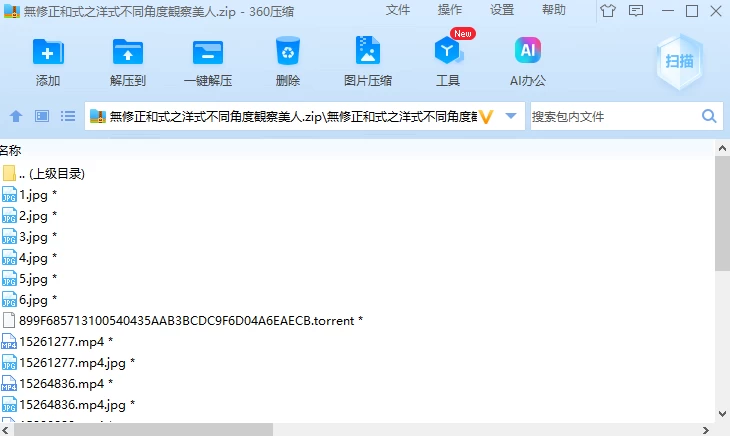Click the magnifier search icon

(709, 116)
